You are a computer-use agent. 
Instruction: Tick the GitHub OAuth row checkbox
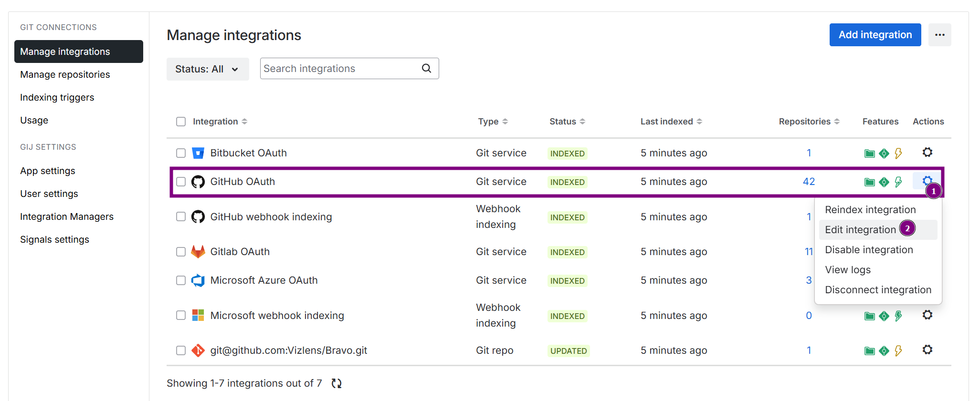pyautogui.click(x=181, y=182)
